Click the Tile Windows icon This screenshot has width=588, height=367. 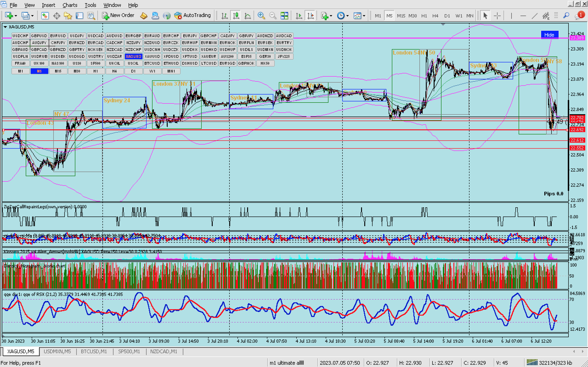click(x=284, y=16)
